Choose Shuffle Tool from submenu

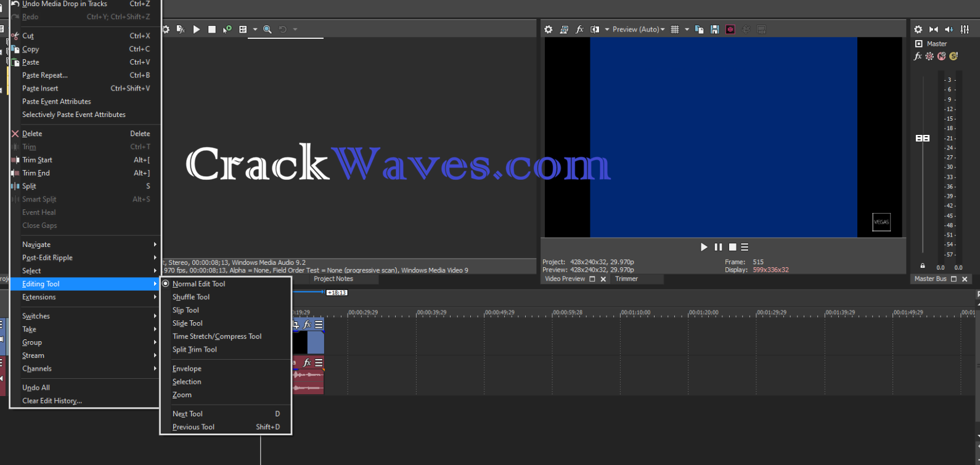point(226,297)
